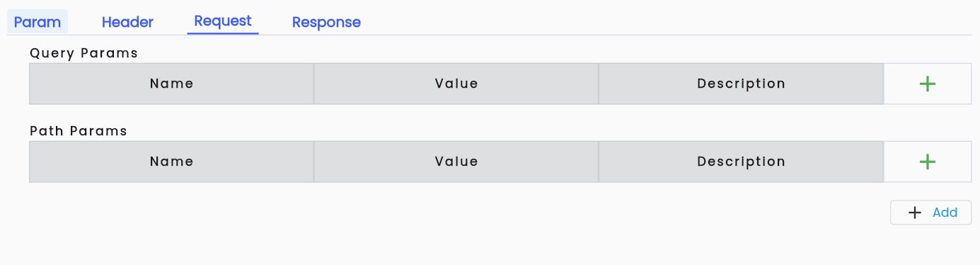Add a new Query Params row with green plus
This screenshot has height=265, width=980.
[x=927, y=84]
